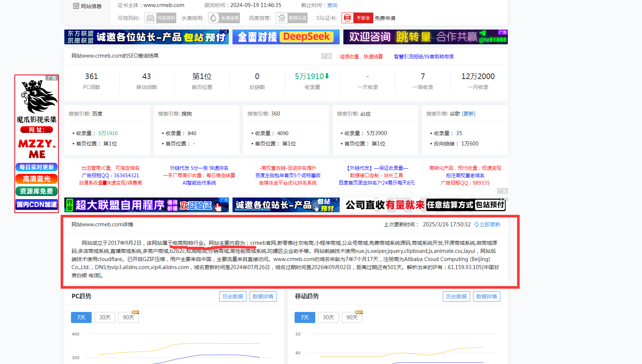Screen dimensions: 642x364
Task: Click 360 收录量 value 4090
Action: click(x=283, y=133)
